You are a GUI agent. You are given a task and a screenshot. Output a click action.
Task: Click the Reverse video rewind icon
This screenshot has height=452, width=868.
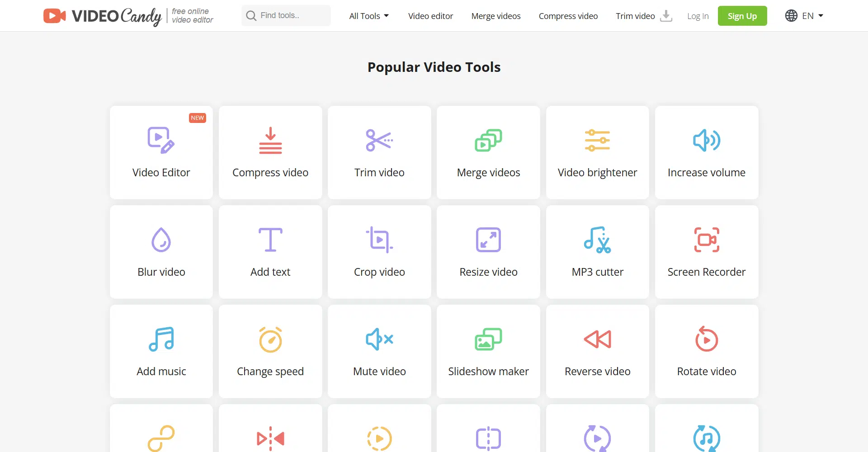597,339
